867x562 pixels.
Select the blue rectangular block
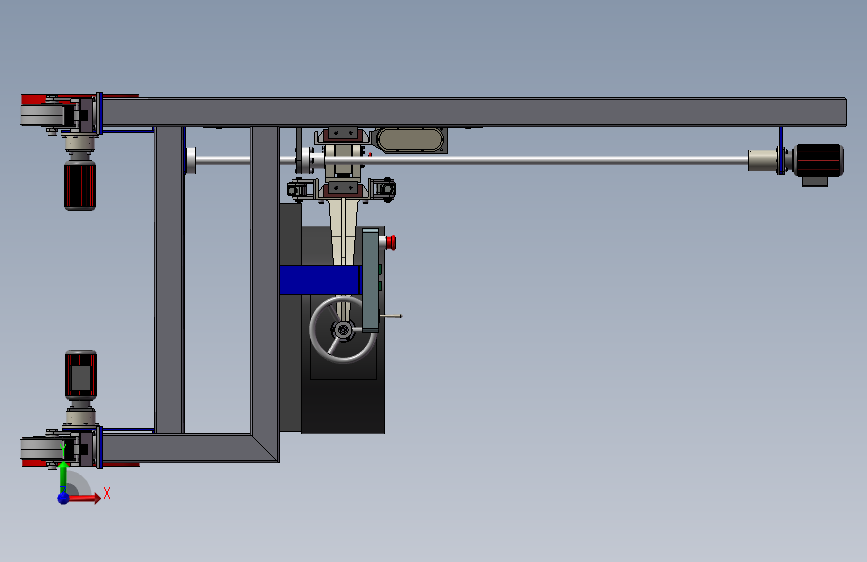coord(320,280)
